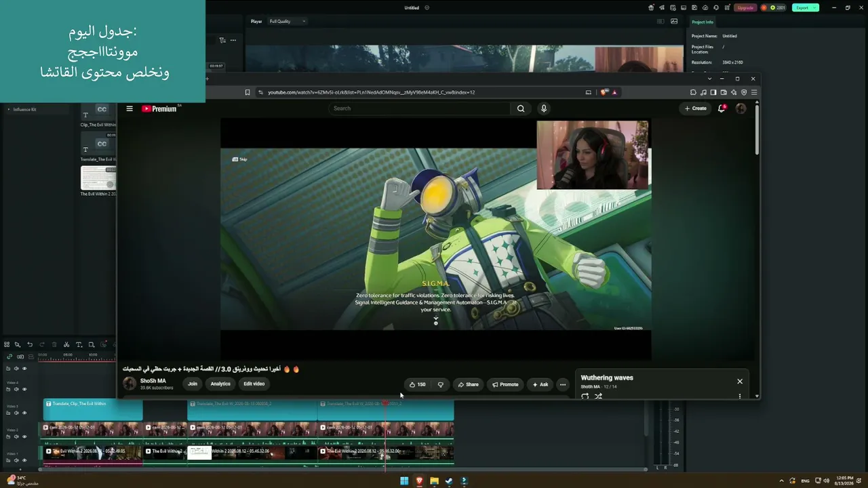Click the Brave Rewards triangle icon
868x488 pixels.
[x=614, y=92]
